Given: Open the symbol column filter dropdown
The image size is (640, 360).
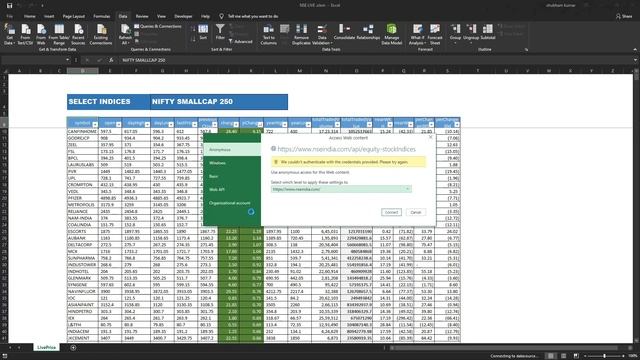Looking at the screenshot, I should pos(95,124).
